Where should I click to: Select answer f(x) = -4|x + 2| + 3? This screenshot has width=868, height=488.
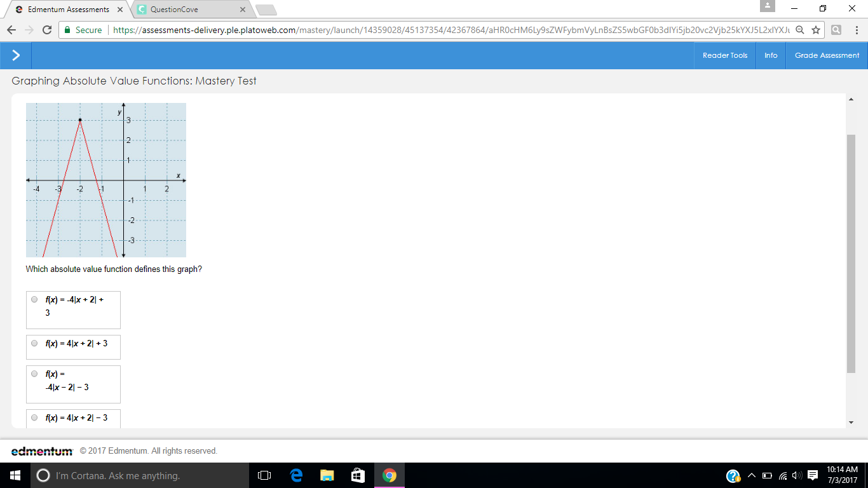tap(34, 299)
